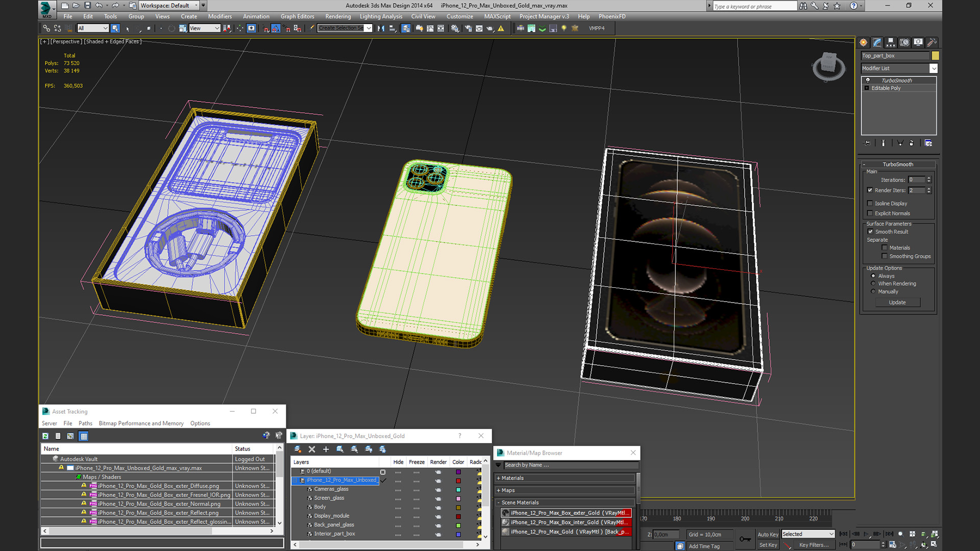Select Always update option radio
This screenshot has height=551, width=980.
873,276
